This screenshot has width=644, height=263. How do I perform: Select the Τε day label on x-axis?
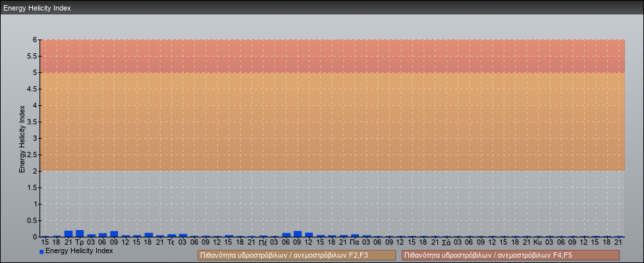(x=171, y=242)
